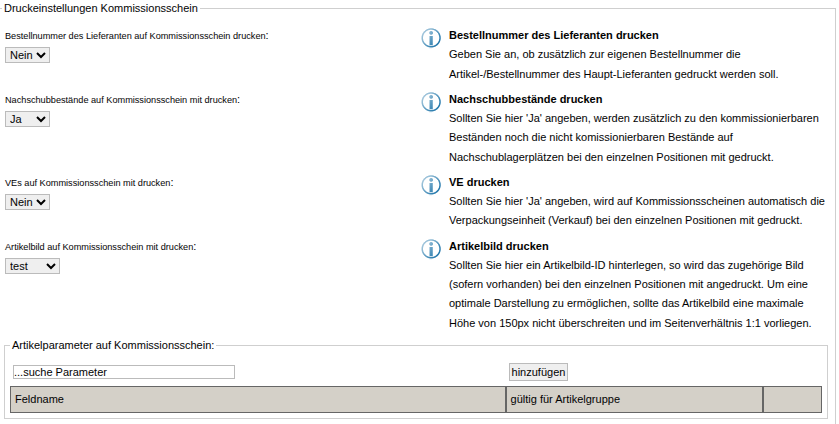Click info icon next to Artikelbild drucken

click(x=430, y=249)
